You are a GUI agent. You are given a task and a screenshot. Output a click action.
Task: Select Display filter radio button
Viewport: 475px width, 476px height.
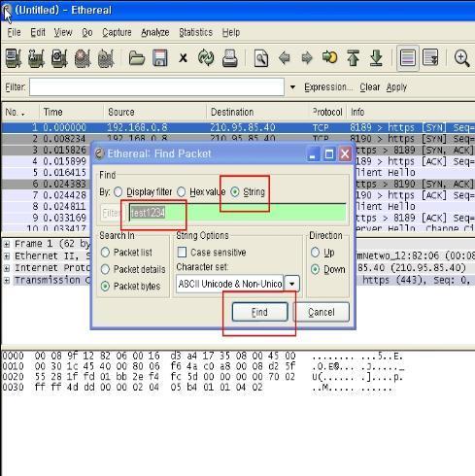(x=119, y=192)
